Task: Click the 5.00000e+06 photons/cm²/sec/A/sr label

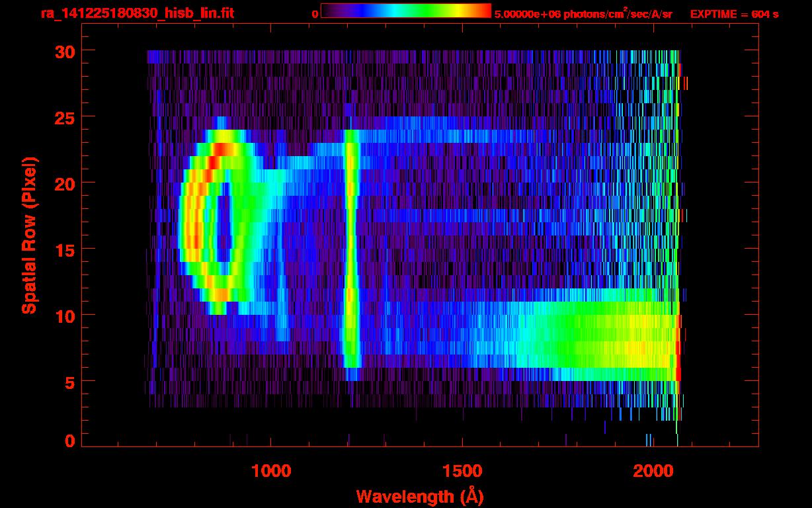Action: pyautogui.click(x=583, y=13)
